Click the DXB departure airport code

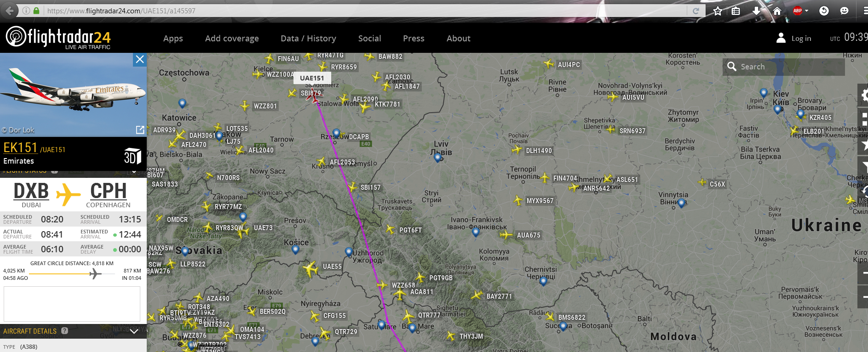[31, 191]
